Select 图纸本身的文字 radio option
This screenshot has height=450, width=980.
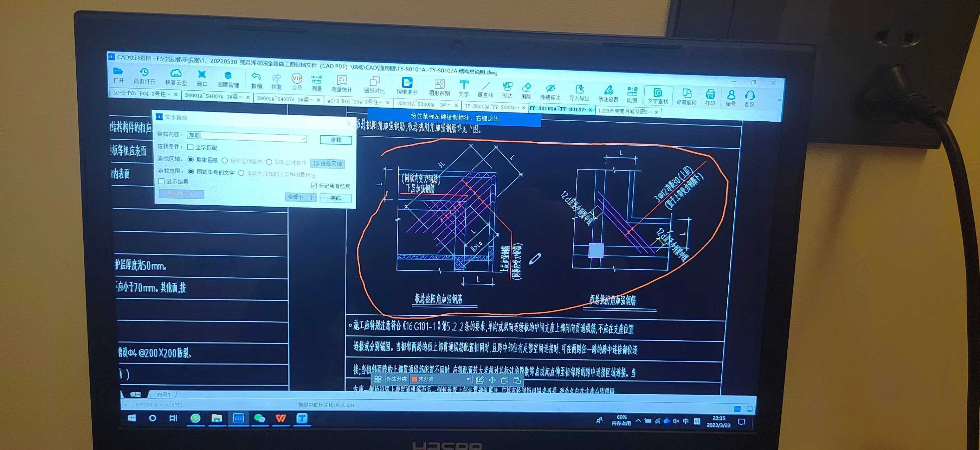(x=191, y=172)
